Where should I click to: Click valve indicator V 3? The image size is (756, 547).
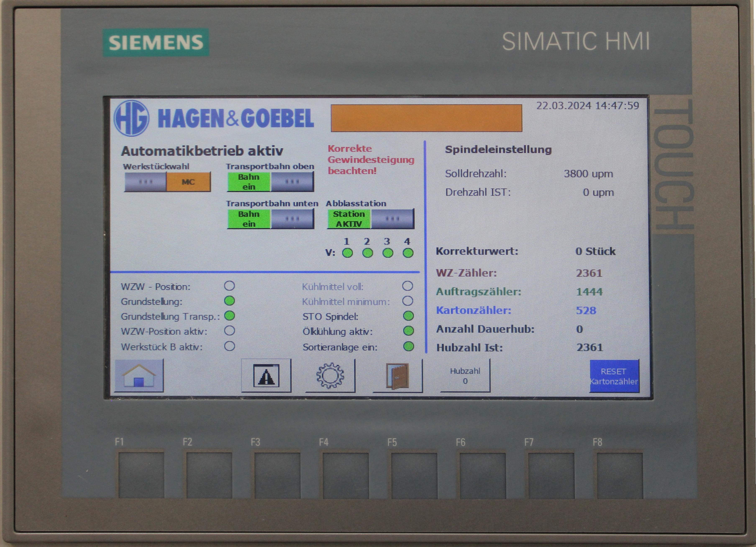pos(388,253)
